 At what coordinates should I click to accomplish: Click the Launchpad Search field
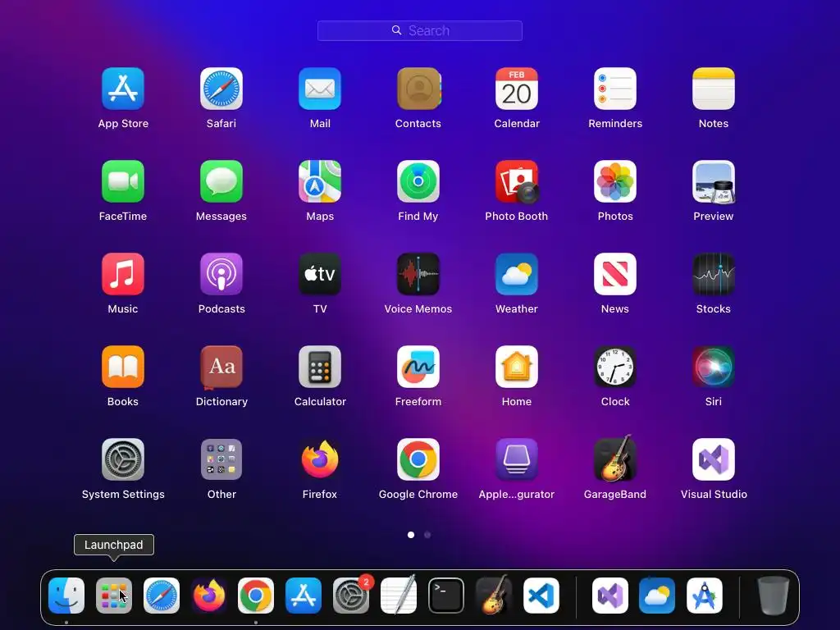coord(420,30)
